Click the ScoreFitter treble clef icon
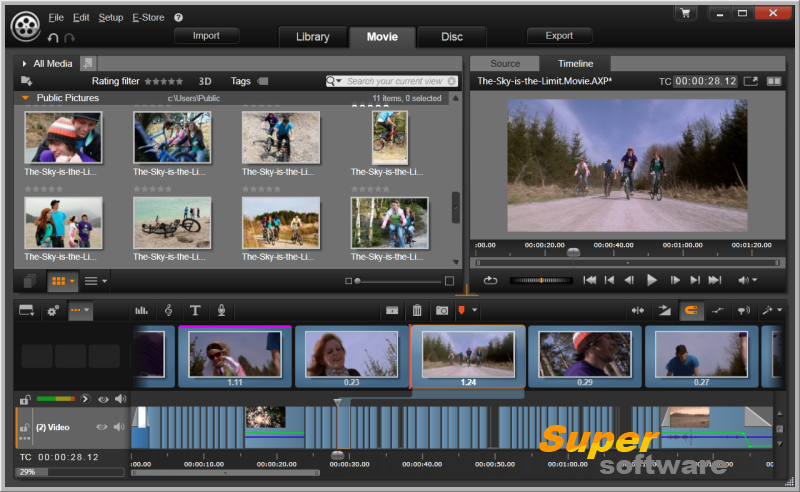 (x=168, y=311)
